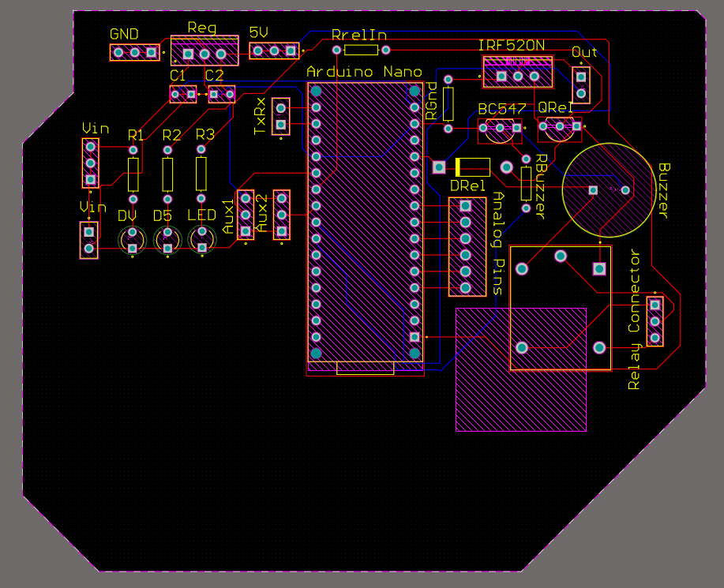Image resolution: width=724 pixels, height=588 pixels.
Task: Select capacitor C2
Action: click(x=222, y=93)
